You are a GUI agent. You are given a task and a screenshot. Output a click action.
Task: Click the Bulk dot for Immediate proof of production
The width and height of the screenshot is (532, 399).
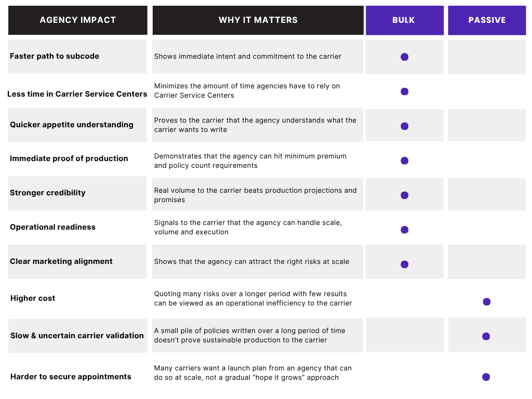pos(404,161)
